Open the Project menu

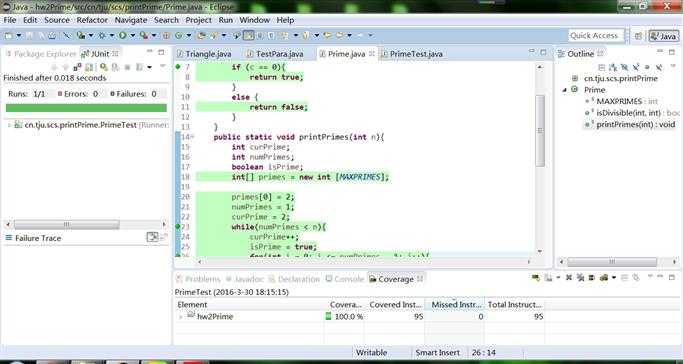point(198,20)
